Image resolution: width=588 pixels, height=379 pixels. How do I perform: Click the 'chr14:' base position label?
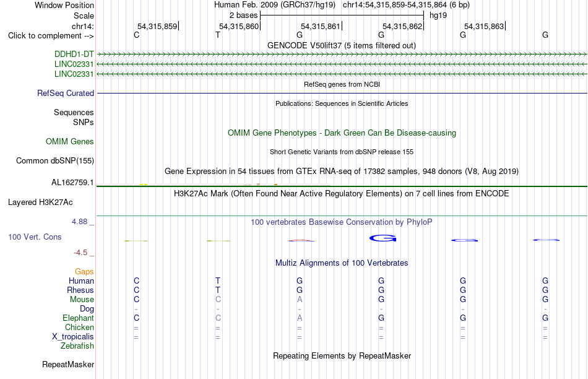[83, 26]
